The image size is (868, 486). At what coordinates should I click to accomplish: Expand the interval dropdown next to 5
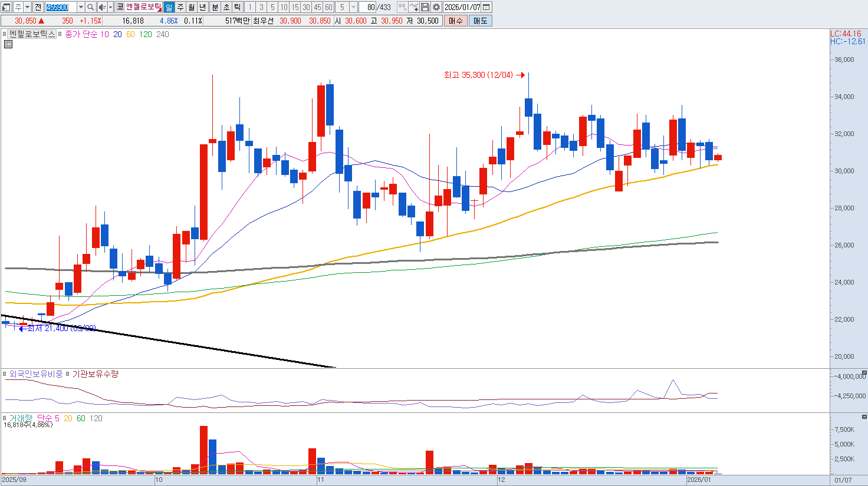pyautogui.click(x=353, y=7)
